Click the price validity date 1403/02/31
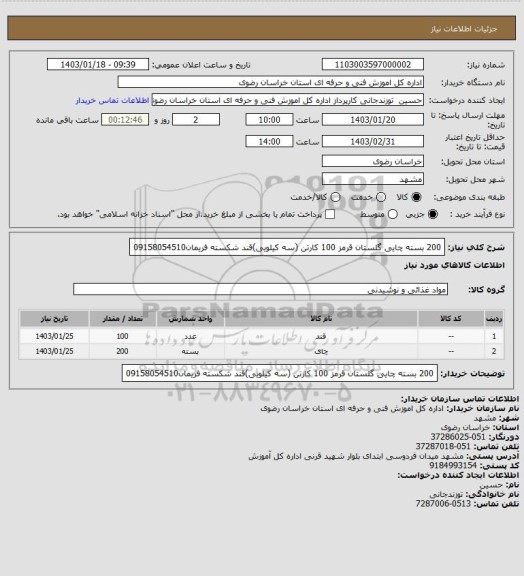 (373, 141)
